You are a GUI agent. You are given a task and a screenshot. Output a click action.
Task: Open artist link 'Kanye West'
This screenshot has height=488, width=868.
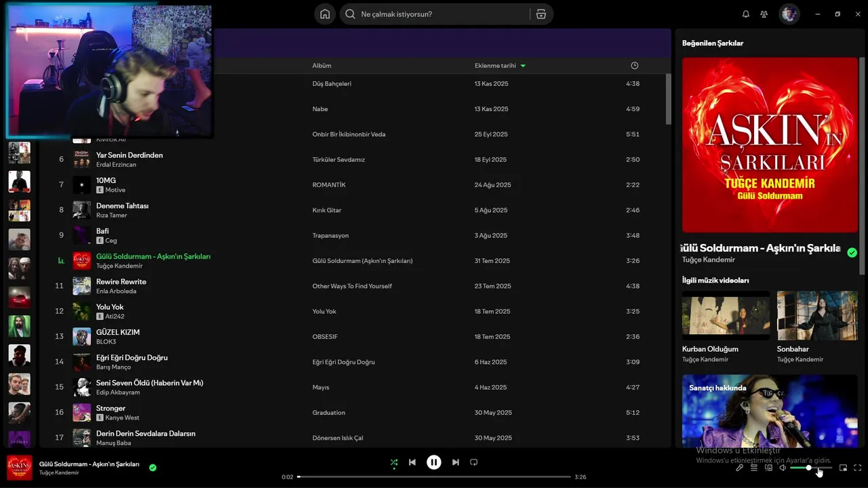[122, 418]
